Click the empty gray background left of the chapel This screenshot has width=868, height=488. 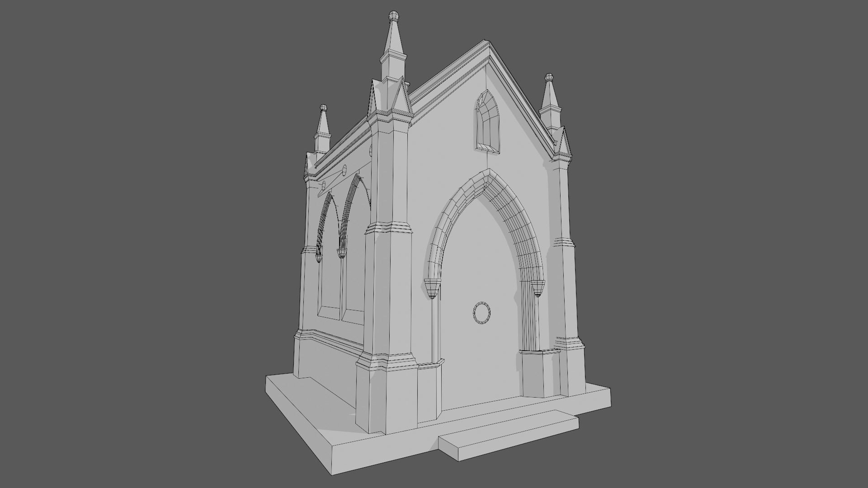[136, 244]
